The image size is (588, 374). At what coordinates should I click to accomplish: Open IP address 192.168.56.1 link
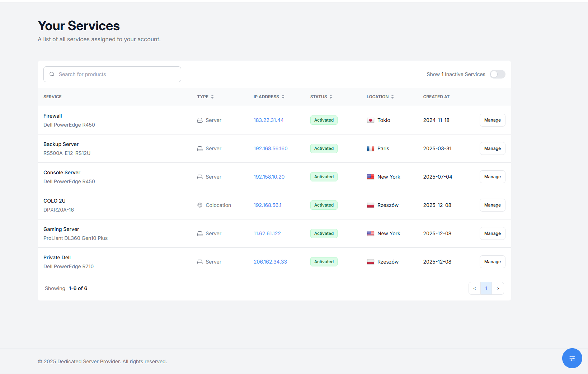click(267, 205)
